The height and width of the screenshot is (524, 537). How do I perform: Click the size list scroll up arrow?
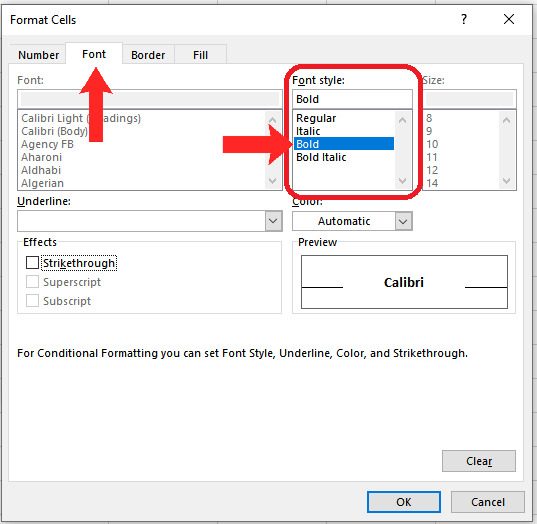[507, 120]
